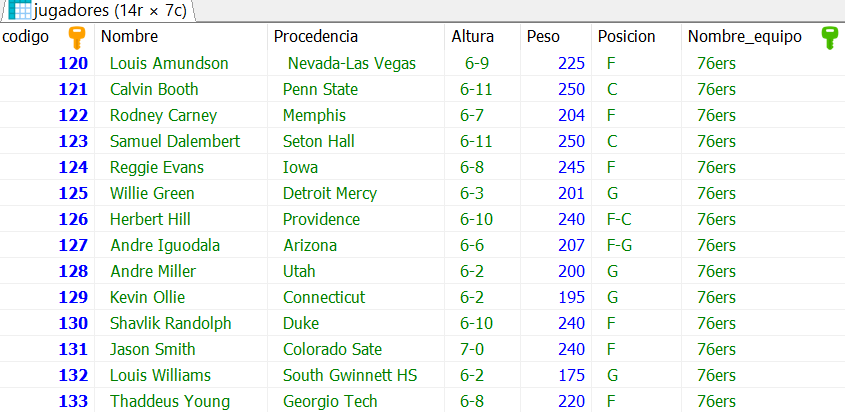Select the jugadores result tab
The width and height of the screenshot is (845, 412).
coord(98,11)
